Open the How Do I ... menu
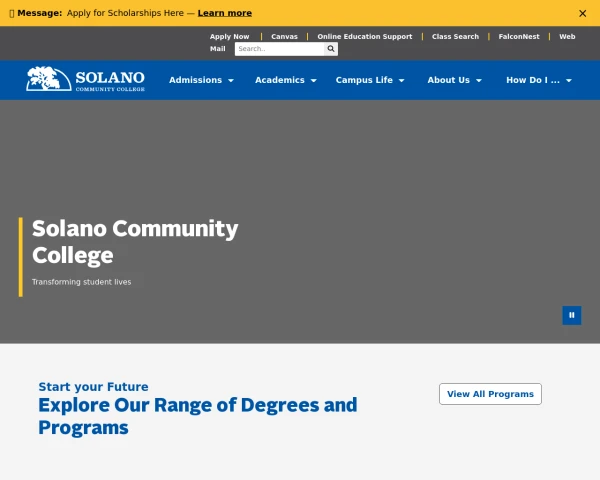The image size is (600, 480). tap(538, 80)
